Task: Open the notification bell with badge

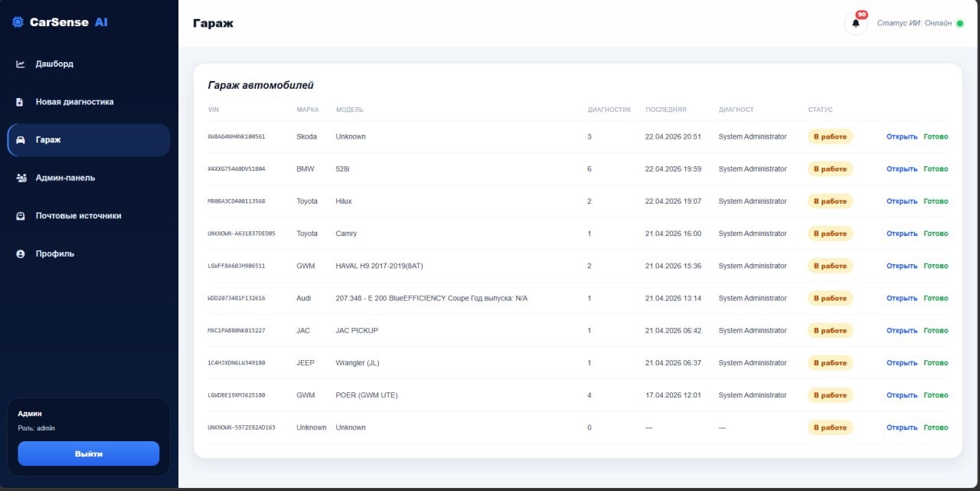Action: click(x=856, y=23)
